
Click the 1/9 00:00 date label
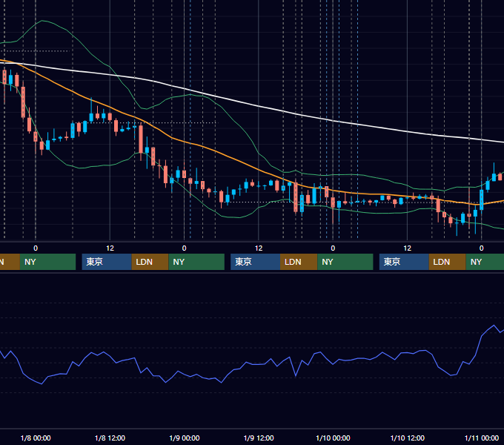[185, 438]
